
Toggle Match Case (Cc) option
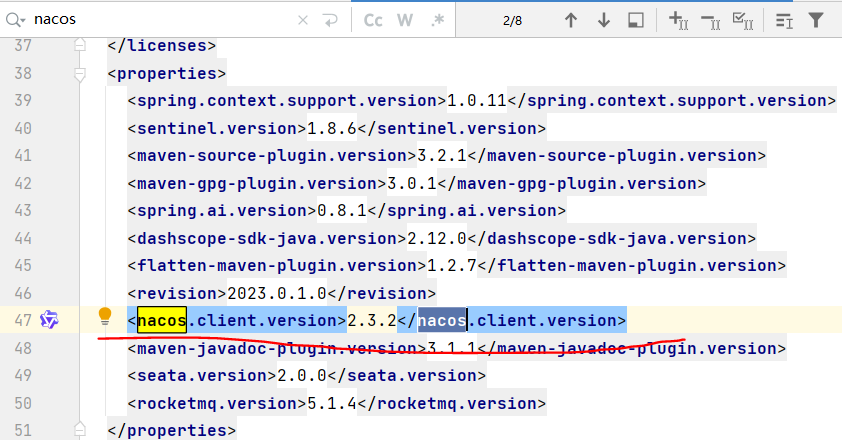click(x=373, y=20)
